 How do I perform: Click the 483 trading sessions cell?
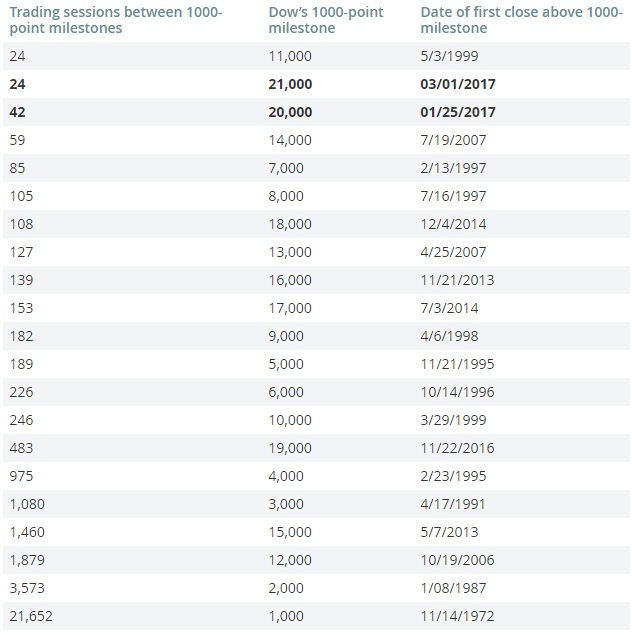click(x=21, y=448)
